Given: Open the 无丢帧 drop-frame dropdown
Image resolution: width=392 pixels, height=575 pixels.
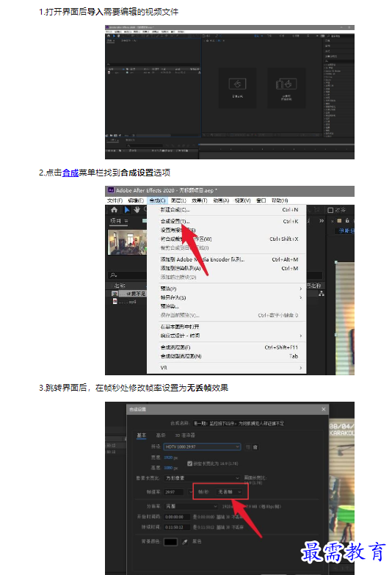Looking at the screenshot, I should click(x=230, y=492).
